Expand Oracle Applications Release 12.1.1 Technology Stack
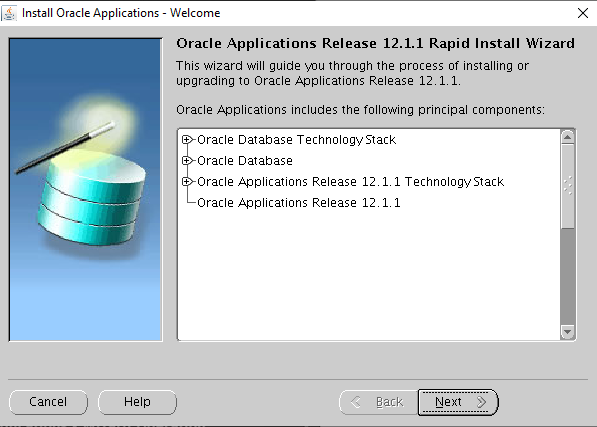The height and width of the screenshot is (427, 597). [x=187, y=182]
